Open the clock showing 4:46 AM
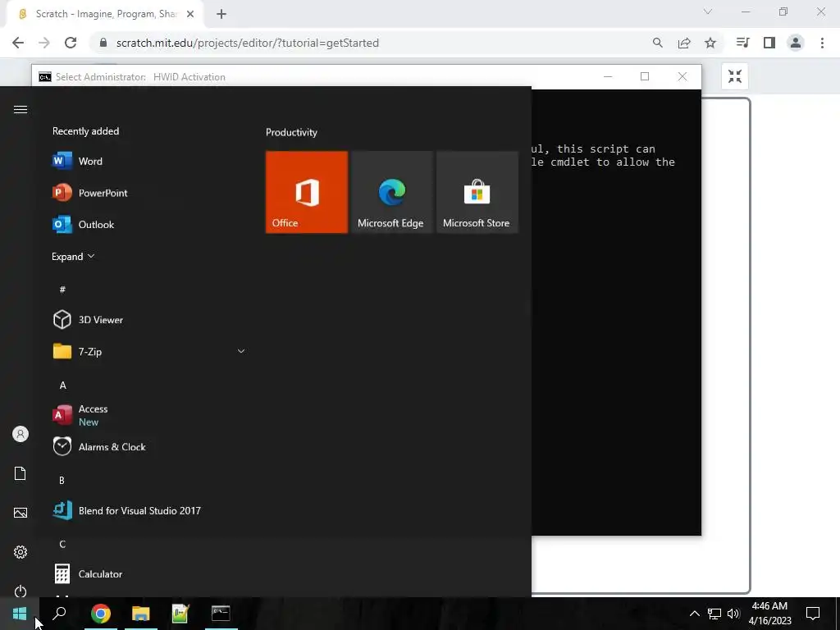Viewport: 840px width, 630px height. click(769, 614)
